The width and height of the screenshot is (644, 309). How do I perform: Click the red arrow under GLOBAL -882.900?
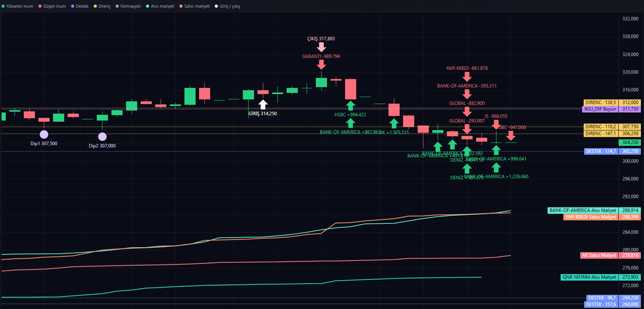[x=467, y=112]
